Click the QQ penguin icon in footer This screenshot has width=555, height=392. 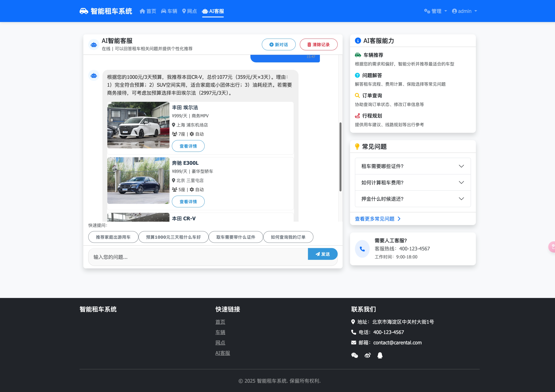coord(380,355)
